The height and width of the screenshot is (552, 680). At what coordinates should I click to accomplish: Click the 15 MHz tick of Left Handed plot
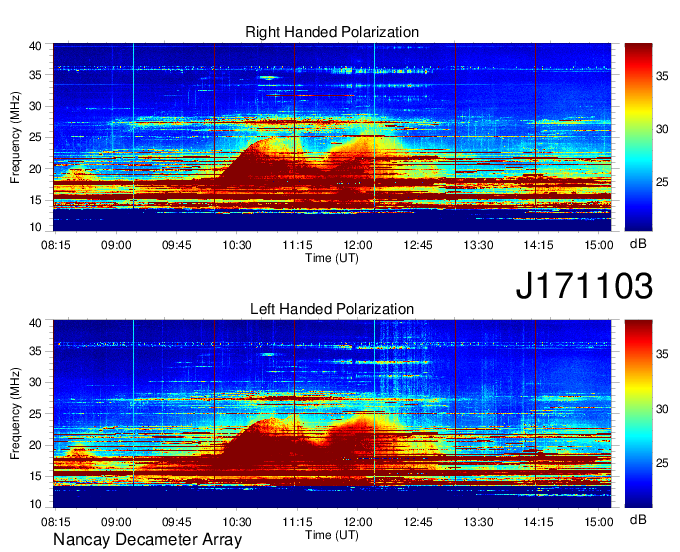click(35, 477)
